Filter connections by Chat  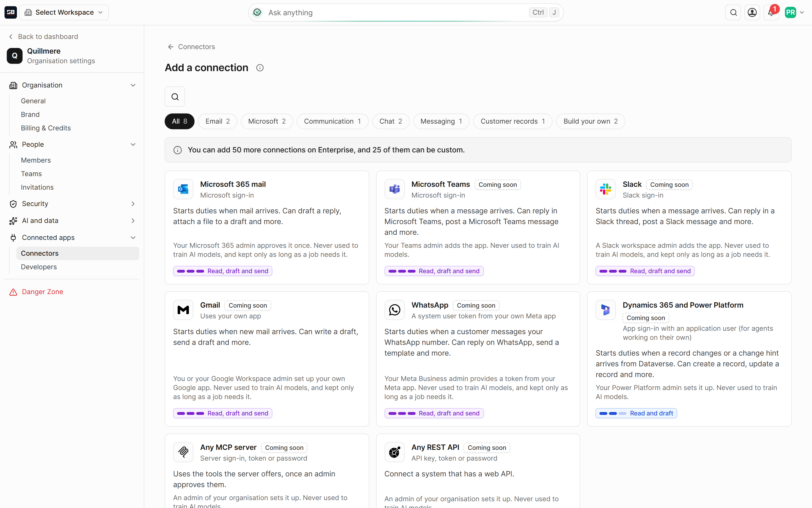click(x=391, y=121)
